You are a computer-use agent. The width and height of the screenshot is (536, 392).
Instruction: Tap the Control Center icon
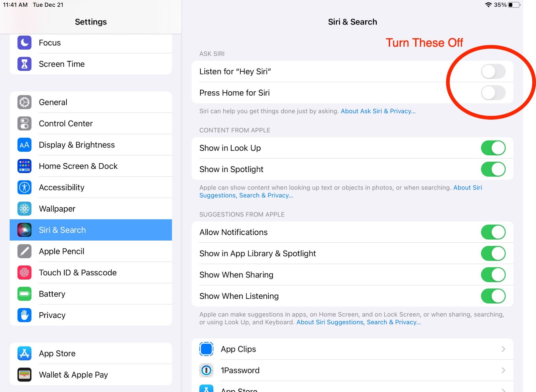pyautogui.click(x=24, y=124)
